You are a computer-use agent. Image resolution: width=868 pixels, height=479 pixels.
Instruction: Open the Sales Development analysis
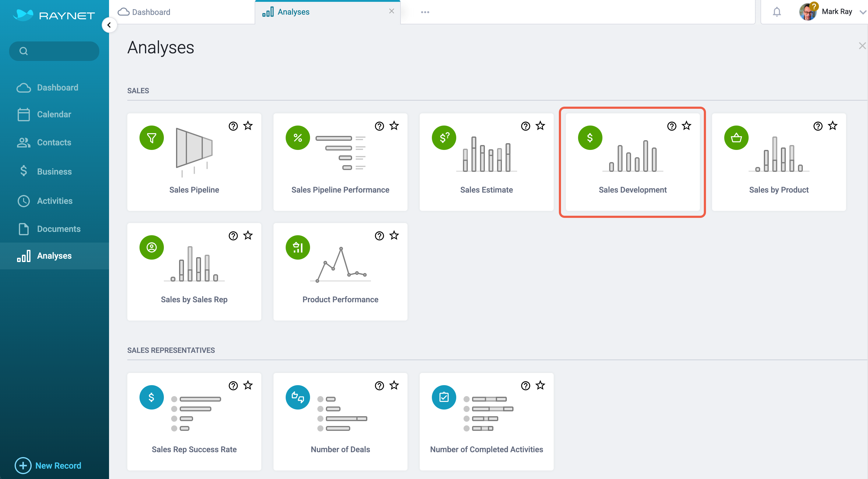[633, 162]
